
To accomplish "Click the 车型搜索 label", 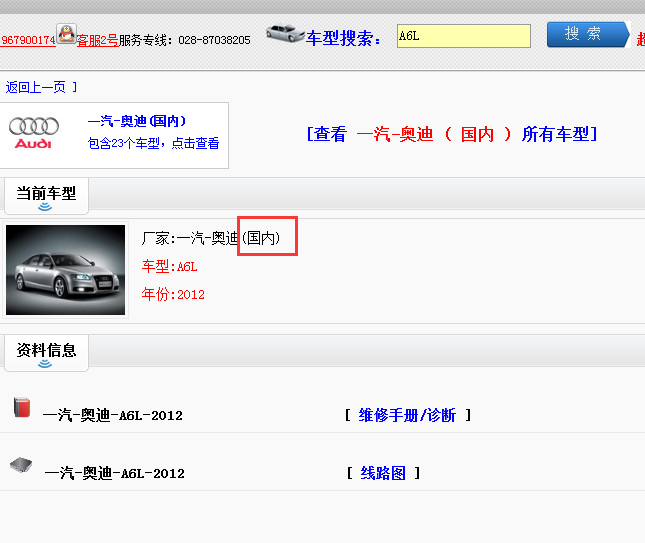I will tap(343, 38).
